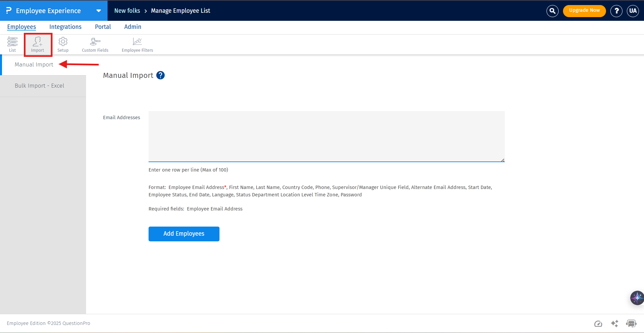Select the Custom Fields icon
This screenshot has width=644, height=333.
click(94, 44)
